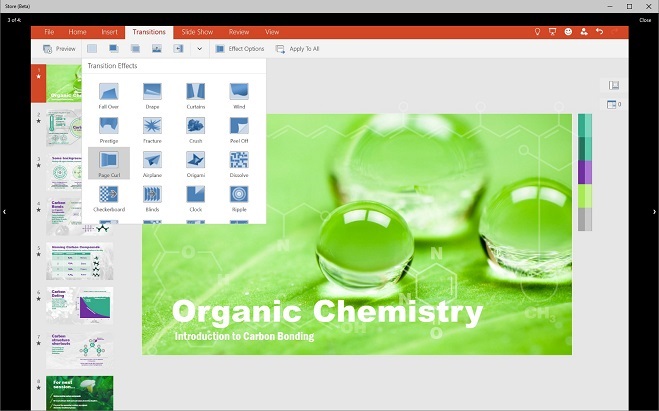Viewport: 659px width, 411px height.
Task: Start presentation from the ribbon icon
Action: pos(553,32)
